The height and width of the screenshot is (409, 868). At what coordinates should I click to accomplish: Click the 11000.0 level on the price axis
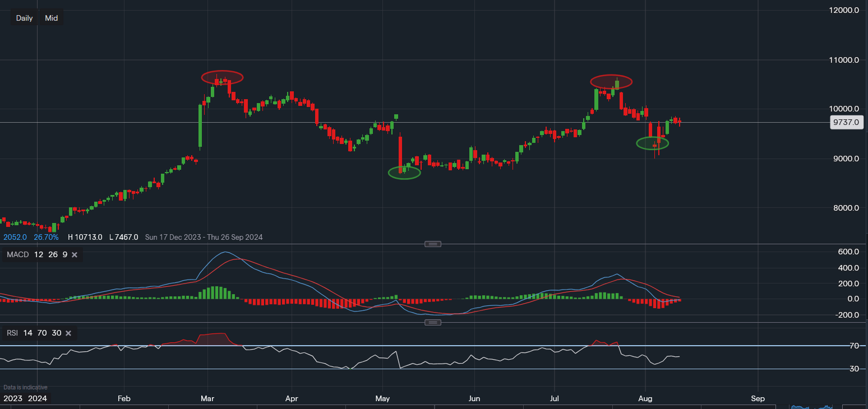[x=846, y=60]
